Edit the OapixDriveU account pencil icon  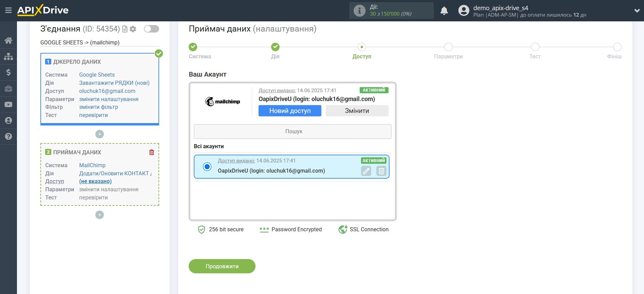366,171
